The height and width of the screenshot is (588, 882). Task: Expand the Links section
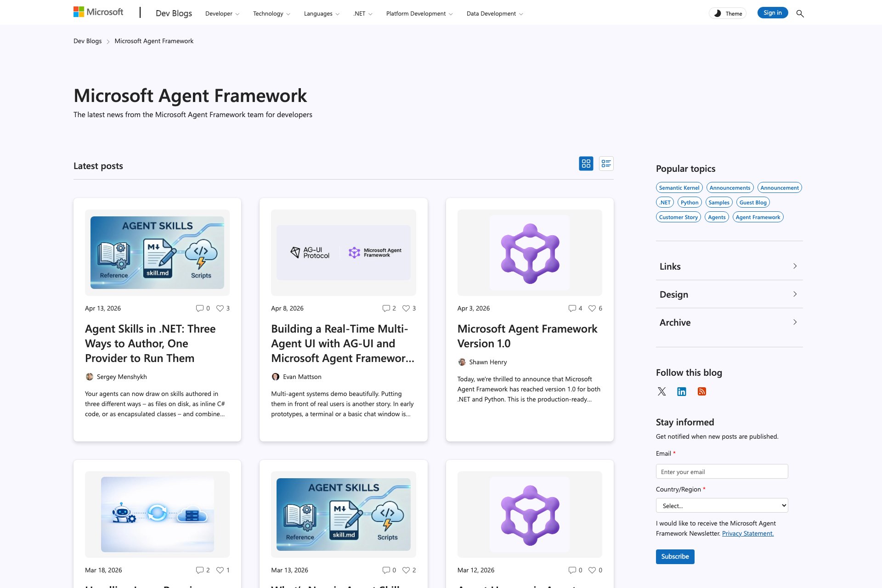(x=729, y=266)
